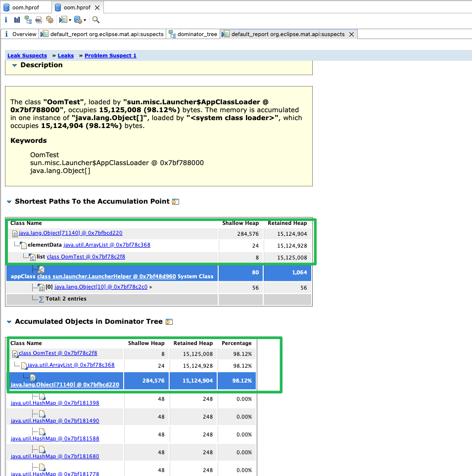Screen dimensions: 472x476
Task: Switch to the dominator_tree tab
Action: (193, 34)
